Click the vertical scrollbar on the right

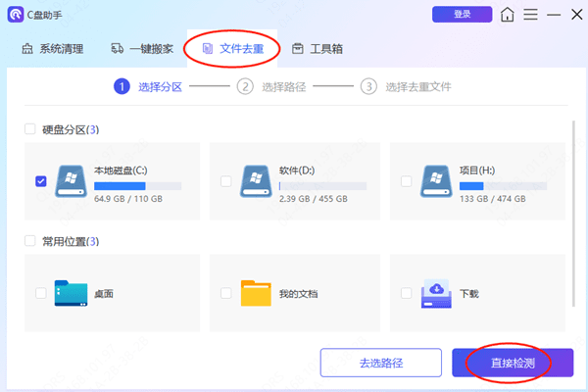tap(573, 196)
